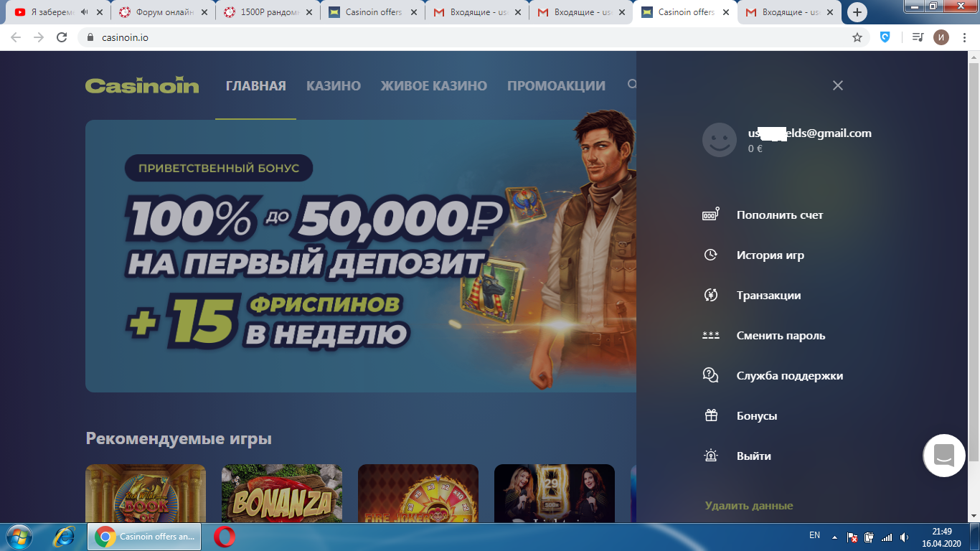Open the live chat widget bubble

tap(943, 455)
